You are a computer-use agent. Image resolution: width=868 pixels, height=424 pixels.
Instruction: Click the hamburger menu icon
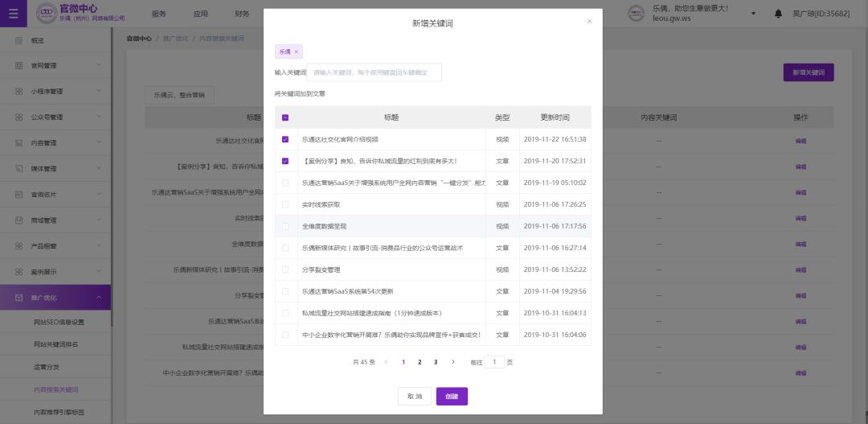pyautogui.click(x=13, y=13)
